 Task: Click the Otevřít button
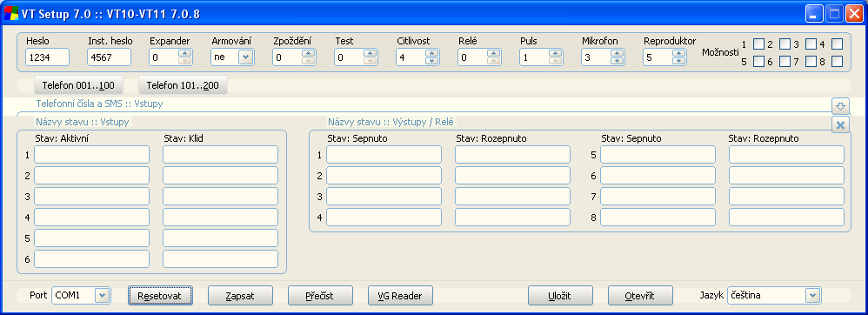point(640,296)
